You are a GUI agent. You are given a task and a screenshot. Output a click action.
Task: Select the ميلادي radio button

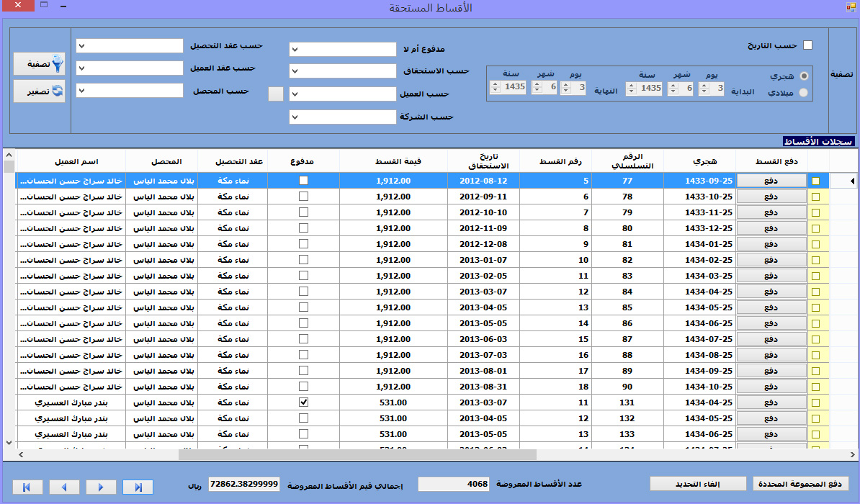click(x=804, y=93)
